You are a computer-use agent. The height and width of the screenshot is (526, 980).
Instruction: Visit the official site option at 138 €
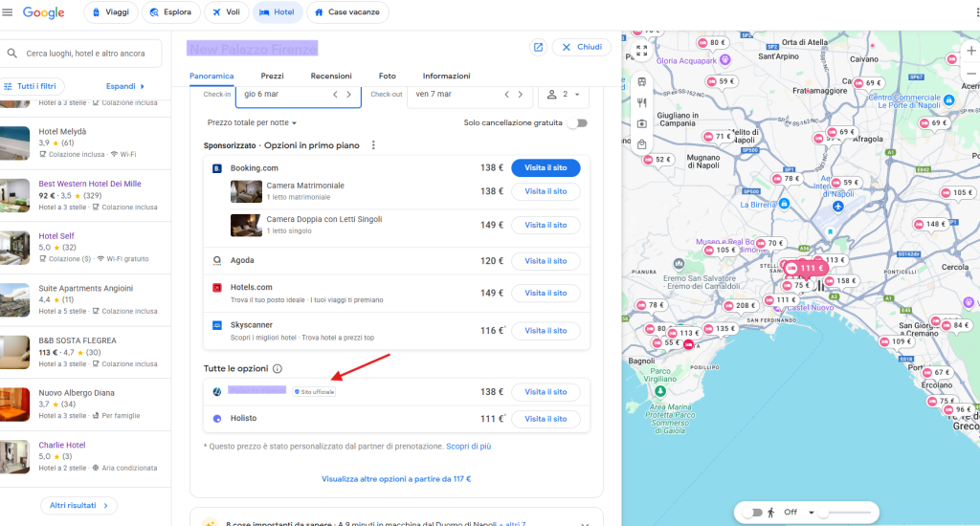[546, 392]
